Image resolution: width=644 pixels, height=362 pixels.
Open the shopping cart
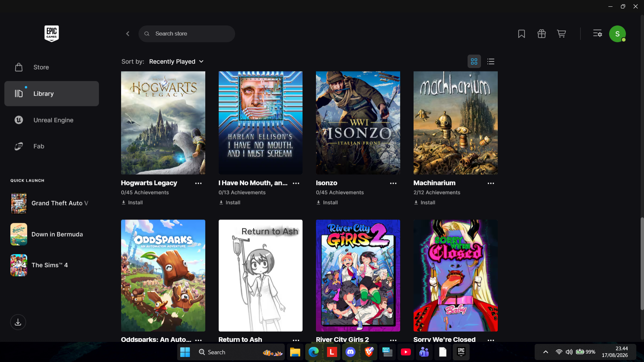[561, 34]
